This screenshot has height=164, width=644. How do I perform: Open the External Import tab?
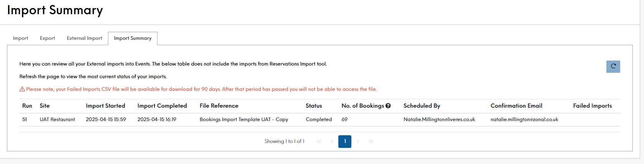[x=84, y=38]
